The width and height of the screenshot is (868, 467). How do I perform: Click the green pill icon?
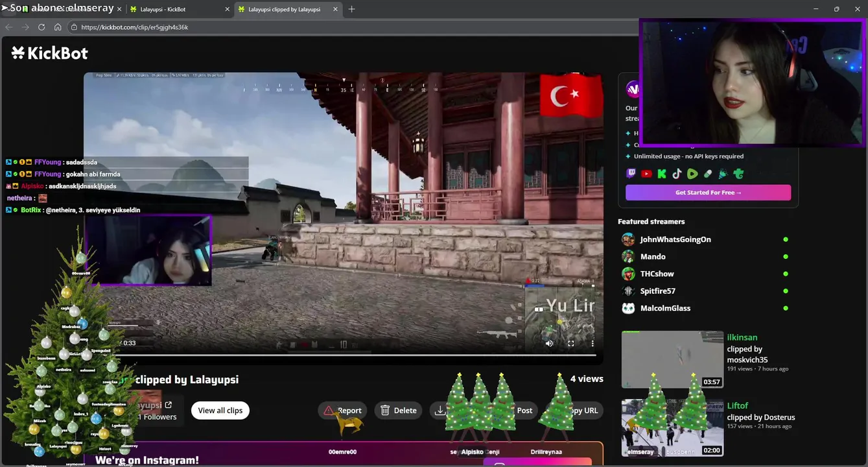[x=708, y=174]
